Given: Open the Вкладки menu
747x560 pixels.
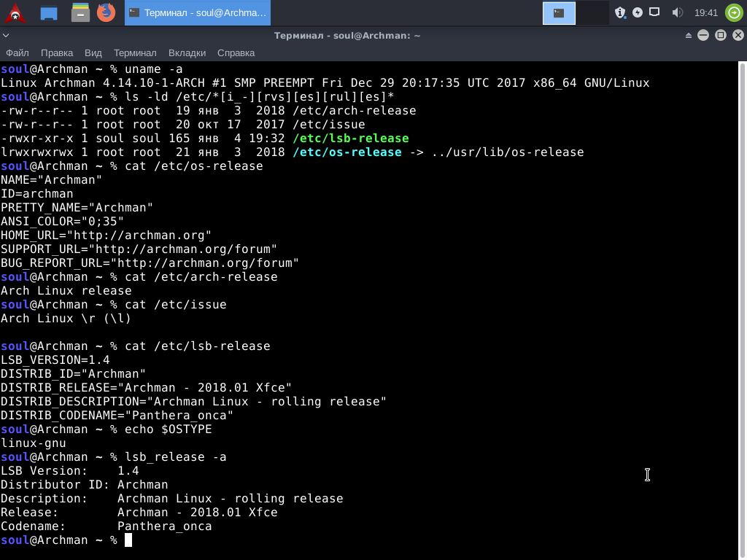Looking at the screenshot, I should click(x=187, y=52).
